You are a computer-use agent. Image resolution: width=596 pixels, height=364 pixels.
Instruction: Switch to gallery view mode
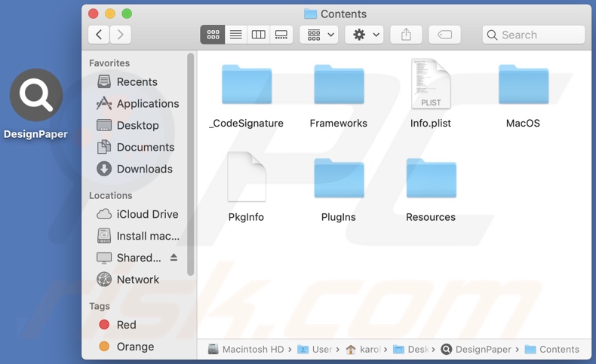click(281, 35)
